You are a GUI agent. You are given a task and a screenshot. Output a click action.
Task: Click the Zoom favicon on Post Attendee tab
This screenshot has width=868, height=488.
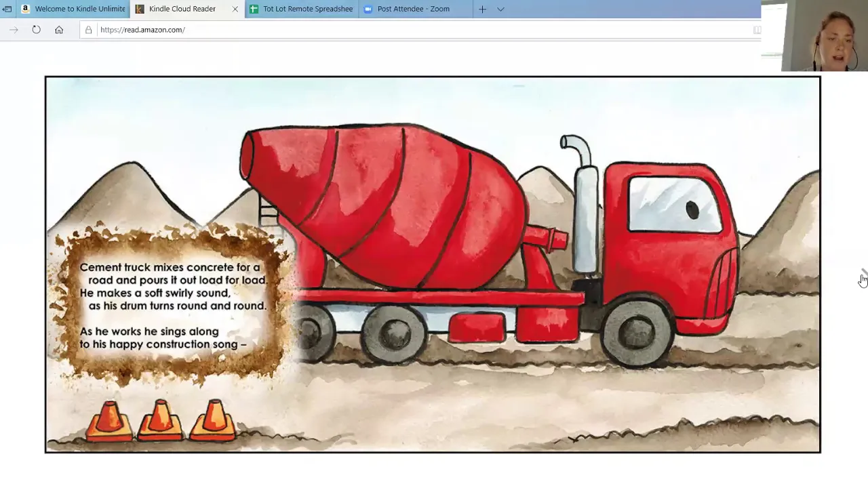point(368,9)
